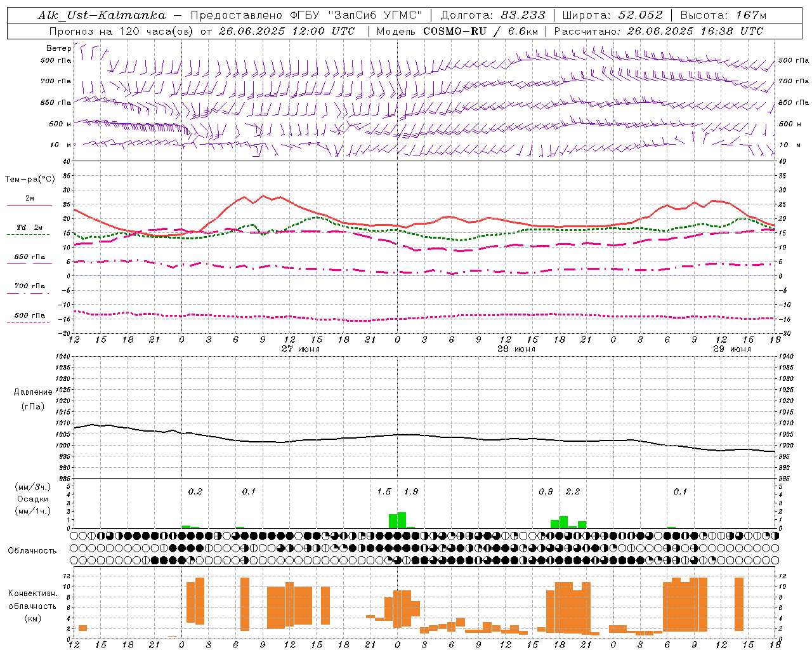Screen dimensions: 812x650
Task: Click the 1.5 precipitation value
Action: tap(384, 492)
